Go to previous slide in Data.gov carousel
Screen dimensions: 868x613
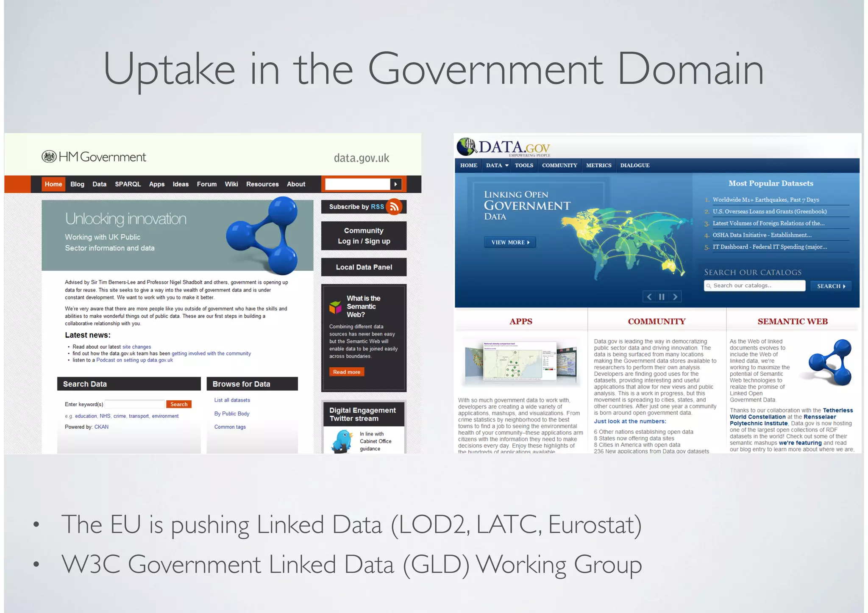point(649,297)
